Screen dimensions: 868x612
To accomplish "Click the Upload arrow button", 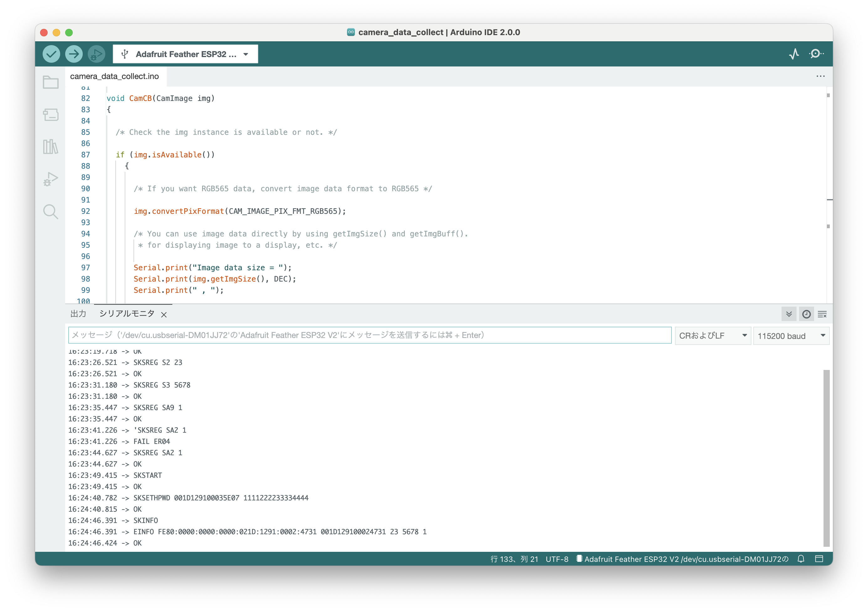I will (74, 54).
